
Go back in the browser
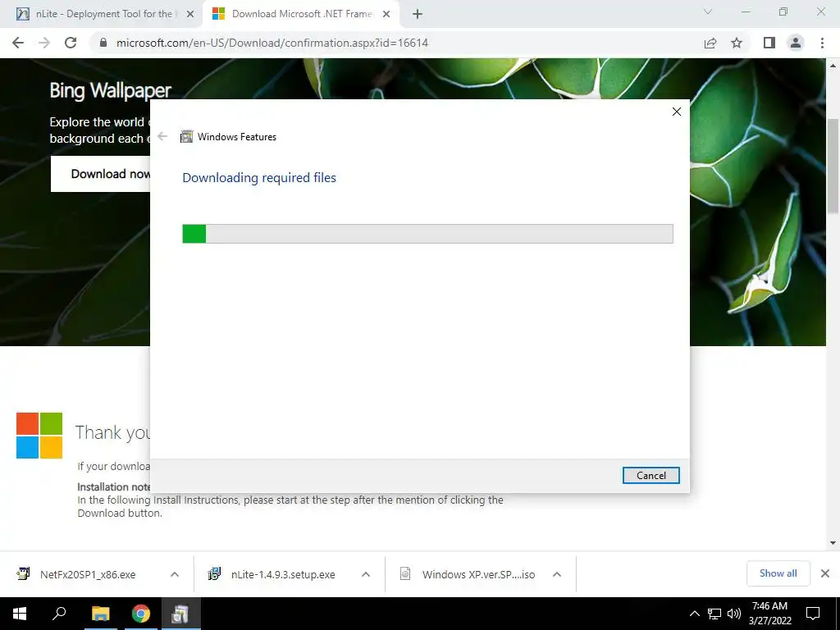pos(18,43)
